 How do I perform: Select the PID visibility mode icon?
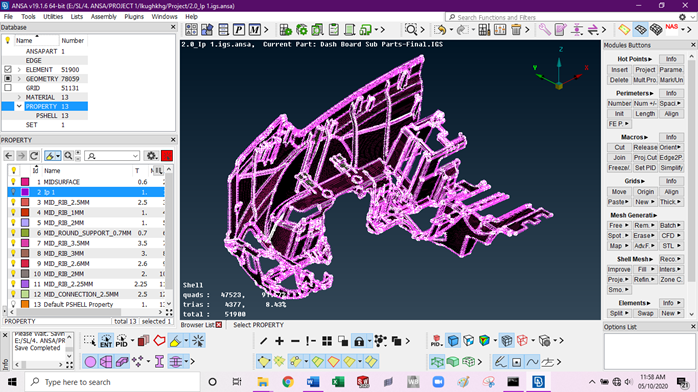click(x=122, y=341)
